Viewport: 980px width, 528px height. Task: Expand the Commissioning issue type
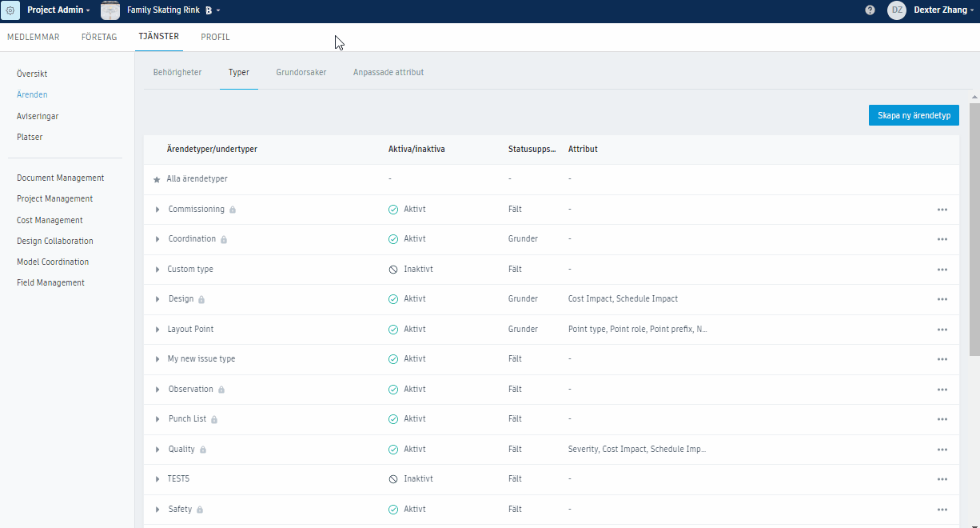click(157, 210)
